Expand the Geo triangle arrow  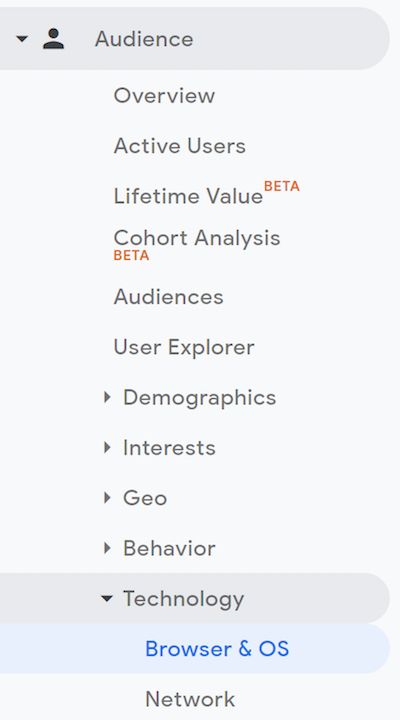(107, 498)
